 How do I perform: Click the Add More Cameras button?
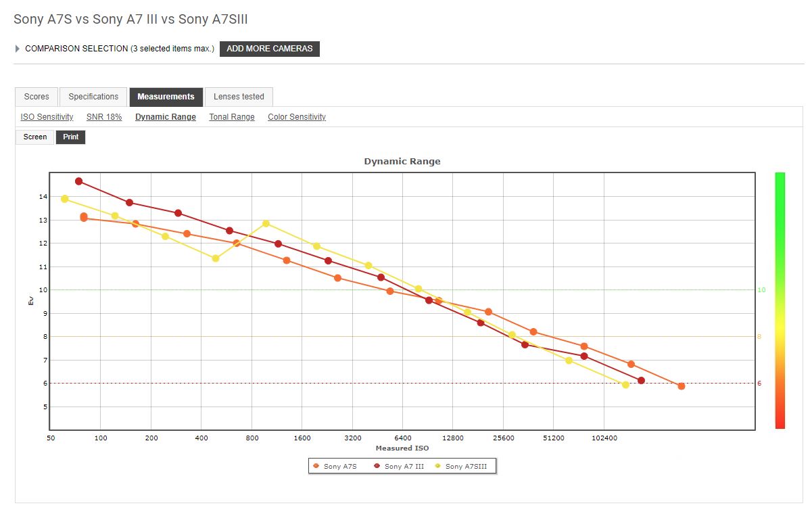(x=270, y=49)
